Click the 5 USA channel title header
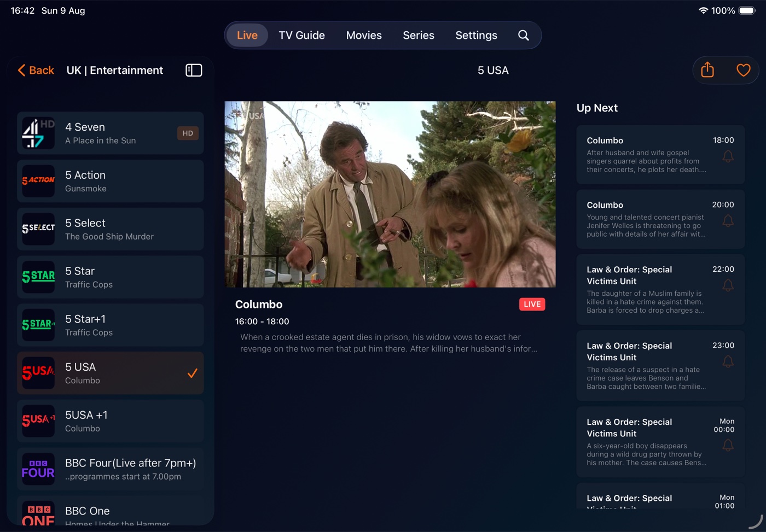766x532 pixels. click(x=493, y=70)
